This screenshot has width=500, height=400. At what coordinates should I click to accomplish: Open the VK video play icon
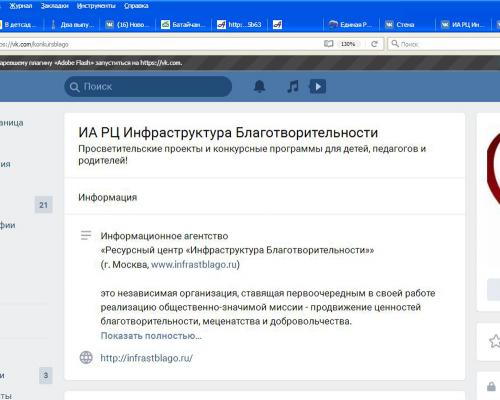(x=317, y=86)
